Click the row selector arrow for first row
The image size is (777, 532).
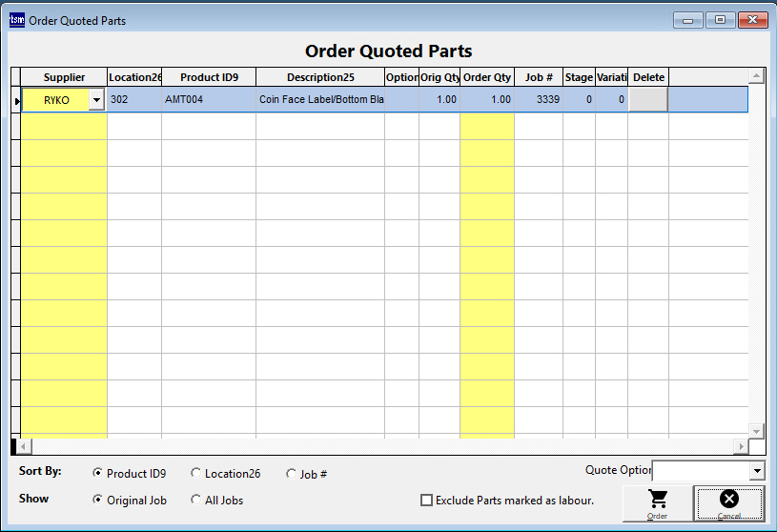tap(15, 100)
